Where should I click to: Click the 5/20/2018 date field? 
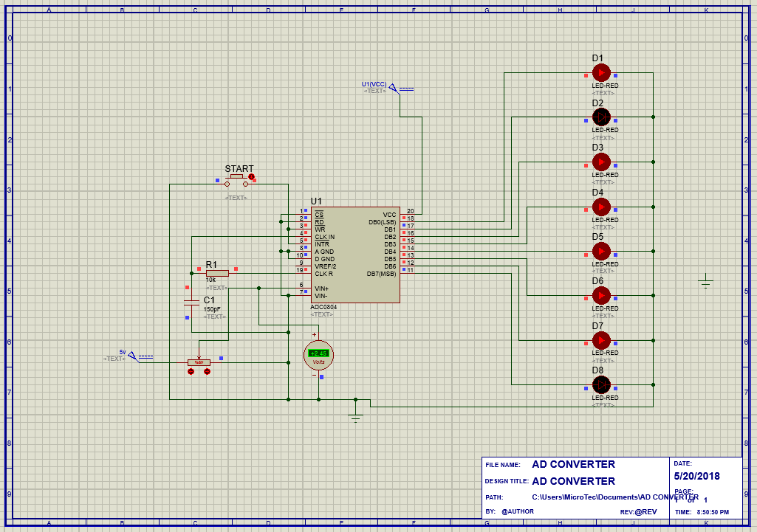click(x=696, y=476)
